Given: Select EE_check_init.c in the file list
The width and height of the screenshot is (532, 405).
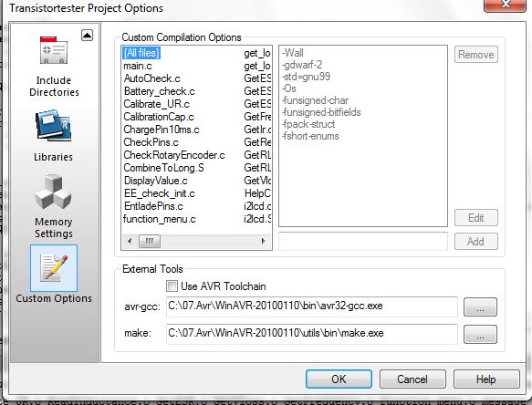Looking at the screenshot, I should (x=159, y=193).
